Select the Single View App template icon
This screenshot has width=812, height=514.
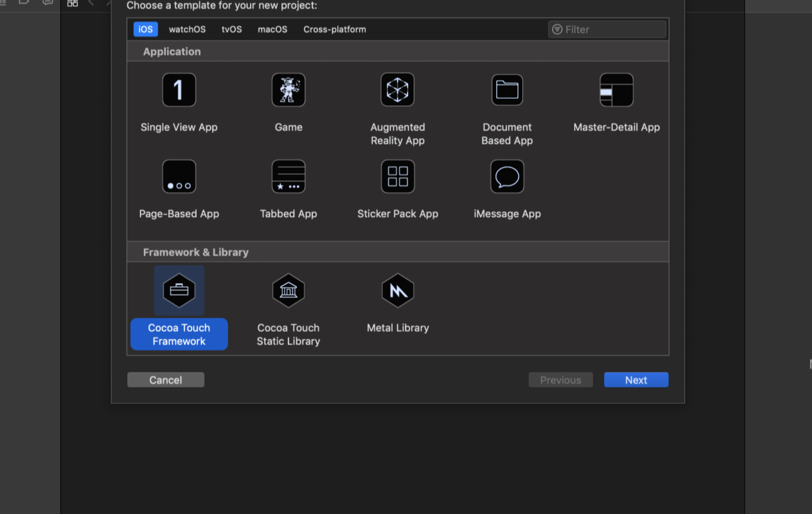179,90
